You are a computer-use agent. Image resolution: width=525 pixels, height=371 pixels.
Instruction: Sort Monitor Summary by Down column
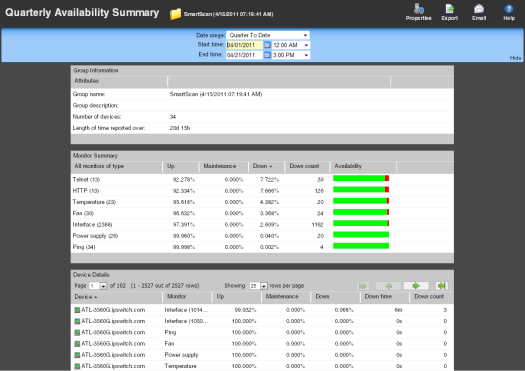tap(262, 166)
